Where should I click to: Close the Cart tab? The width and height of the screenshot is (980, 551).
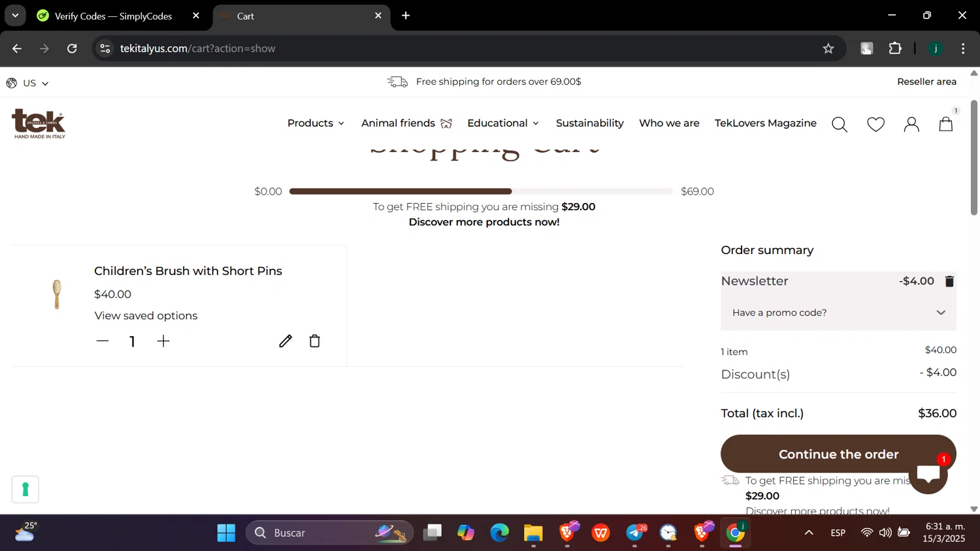[x=378, y=16]
